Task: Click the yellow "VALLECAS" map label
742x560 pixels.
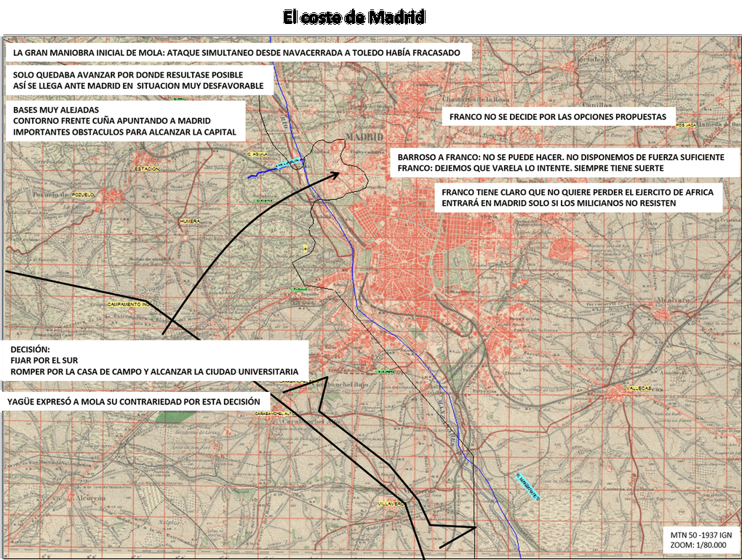Action: [x=639, y=388]
